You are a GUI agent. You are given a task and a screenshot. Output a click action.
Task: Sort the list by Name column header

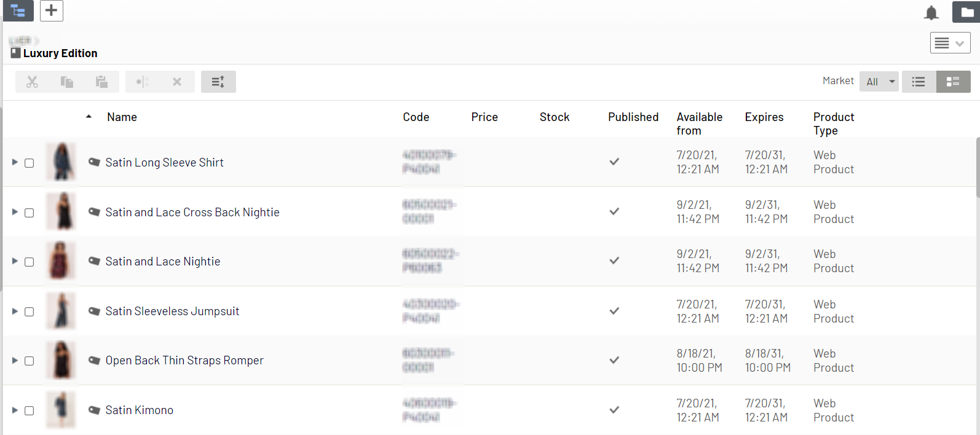pyautogui.click(x=122, y=117)
